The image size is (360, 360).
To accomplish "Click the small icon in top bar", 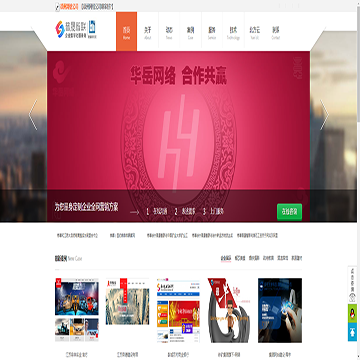I will 57,6.
